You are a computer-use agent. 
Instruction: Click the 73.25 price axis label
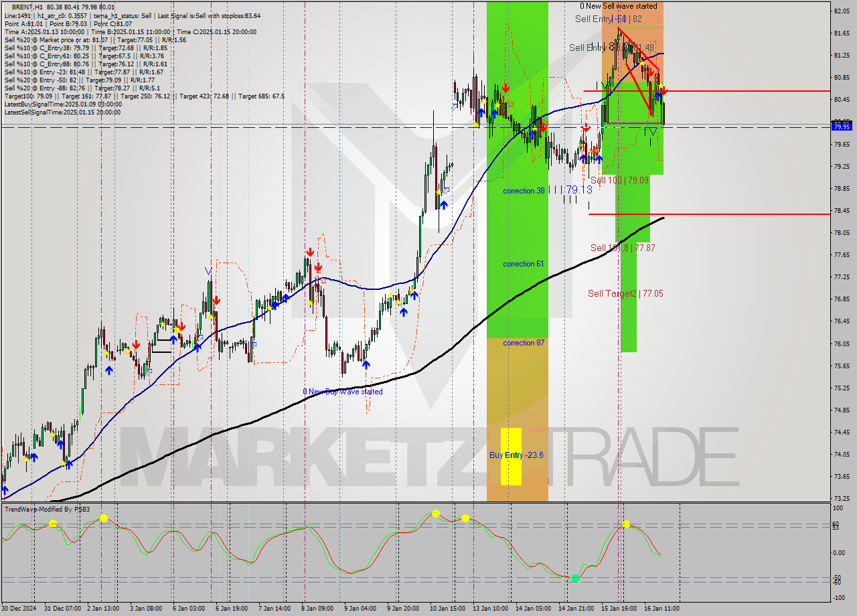click(x=842, y=499)
